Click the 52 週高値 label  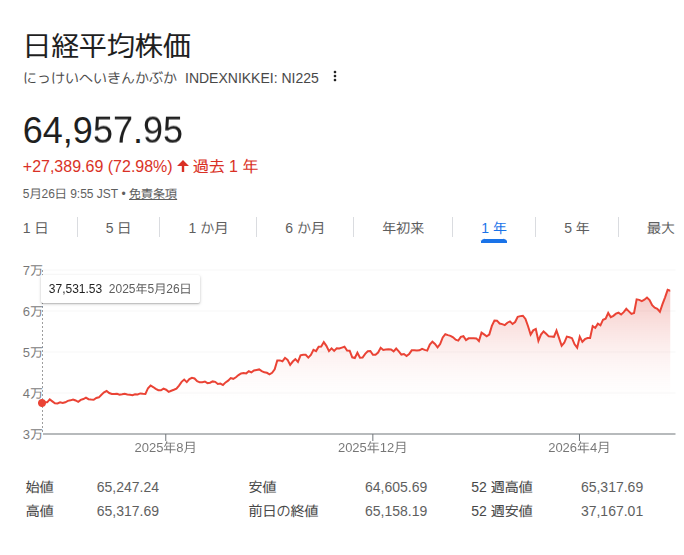tap(502, 487)
